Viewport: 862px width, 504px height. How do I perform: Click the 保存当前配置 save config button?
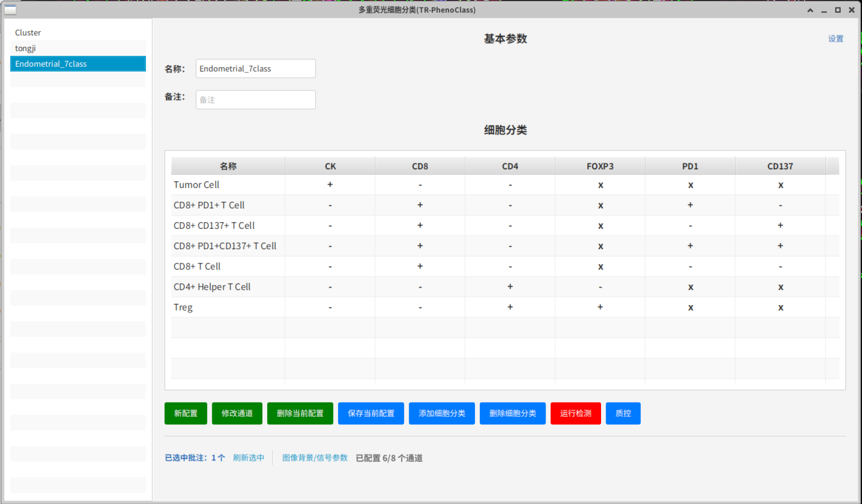click(x=371, y=414)
